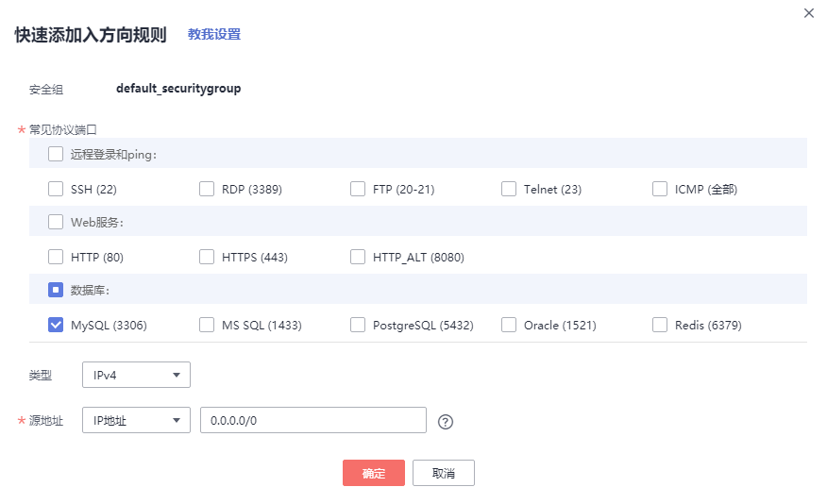Uncheck the MySQL (3306) checkbox

coord(56,325)
